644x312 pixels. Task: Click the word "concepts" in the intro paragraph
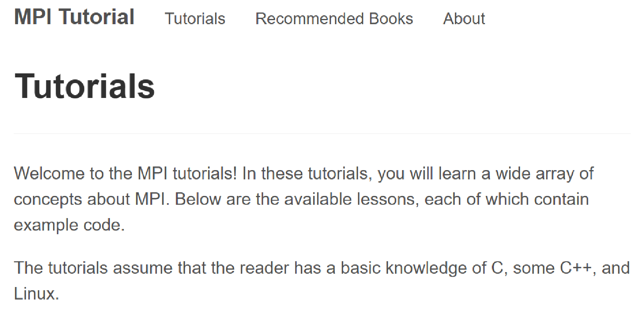point(48,199)
